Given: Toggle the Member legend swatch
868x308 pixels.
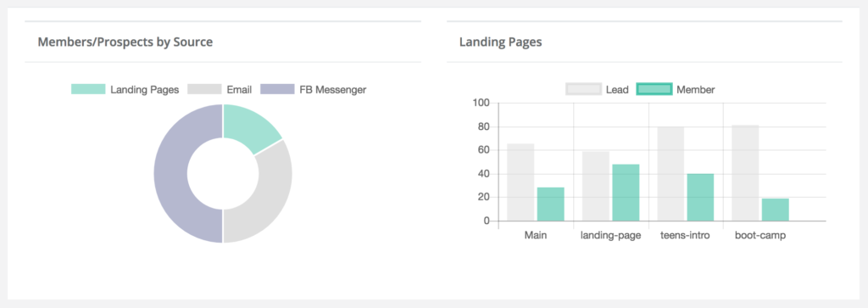Looking at the screenshot, I should coord(654,89).
